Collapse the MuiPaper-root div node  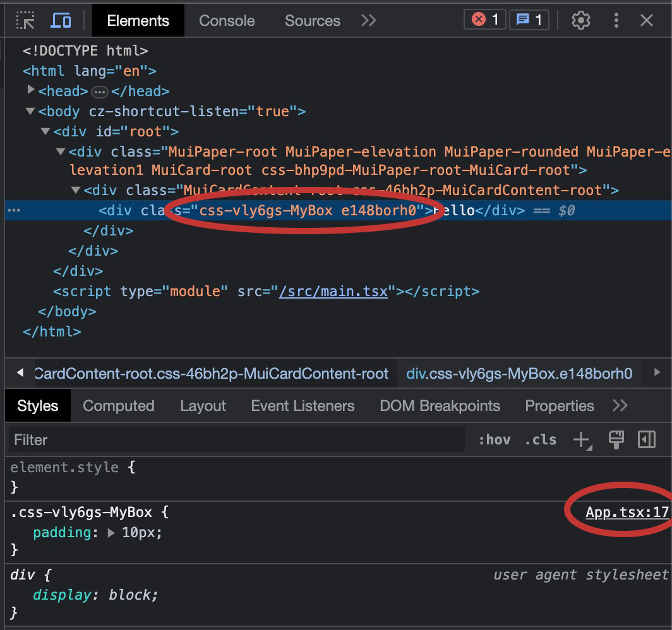[61, 151]
